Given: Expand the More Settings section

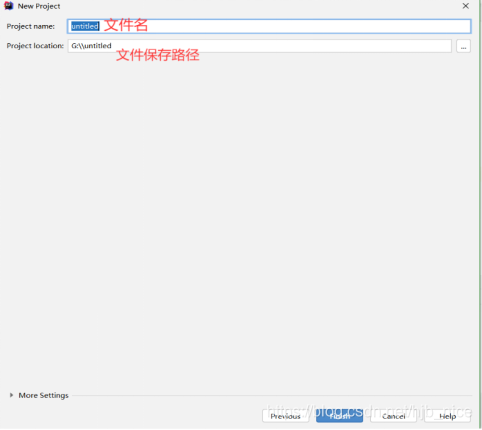Looking at the screenshot, I should point(11,395).
